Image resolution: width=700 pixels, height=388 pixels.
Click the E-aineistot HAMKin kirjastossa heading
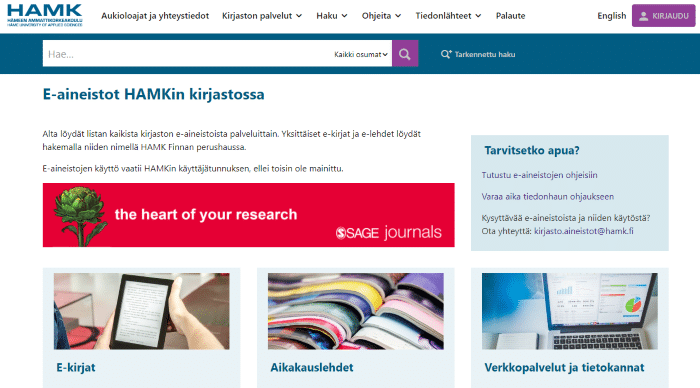click(154, 94)
